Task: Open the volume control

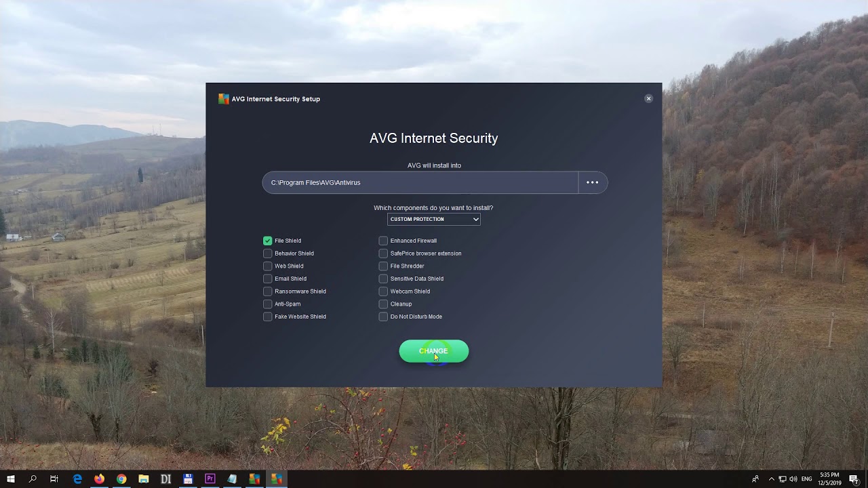Action: point(793,479)
